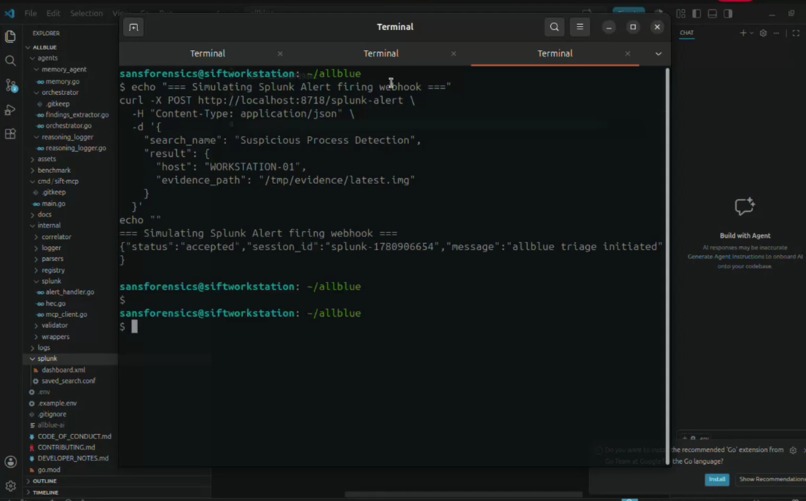Open the Extensions view icon
Viewport: 806px width, 501px height.
pyautogui.click(x=10, y=134)
